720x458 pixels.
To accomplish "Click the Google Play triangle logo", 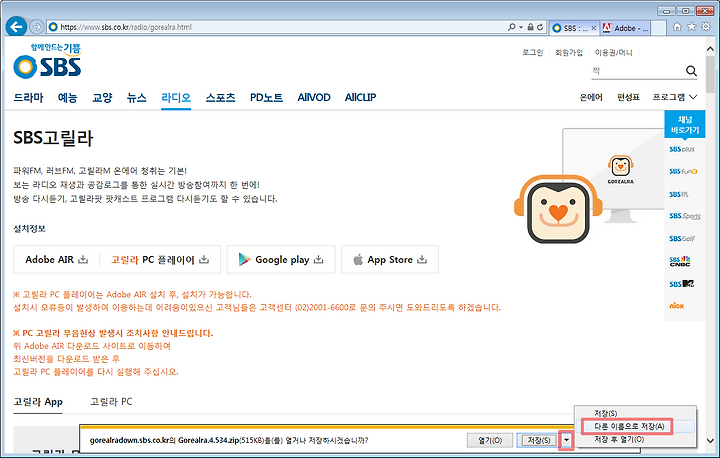I will 244,260.
